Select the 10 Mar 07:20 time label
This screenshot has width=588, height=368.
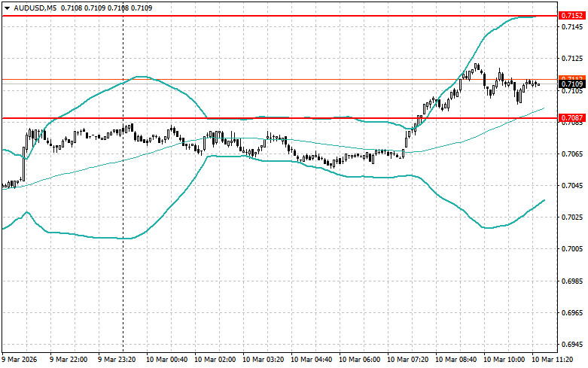(407, 360)
